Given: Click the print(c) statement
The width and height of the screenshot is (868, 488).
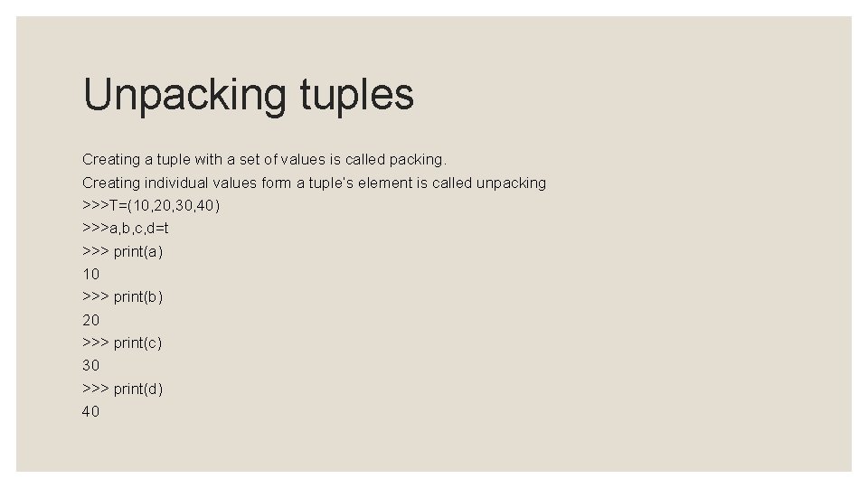Looking at the screenshot, I should pos(137,343).
